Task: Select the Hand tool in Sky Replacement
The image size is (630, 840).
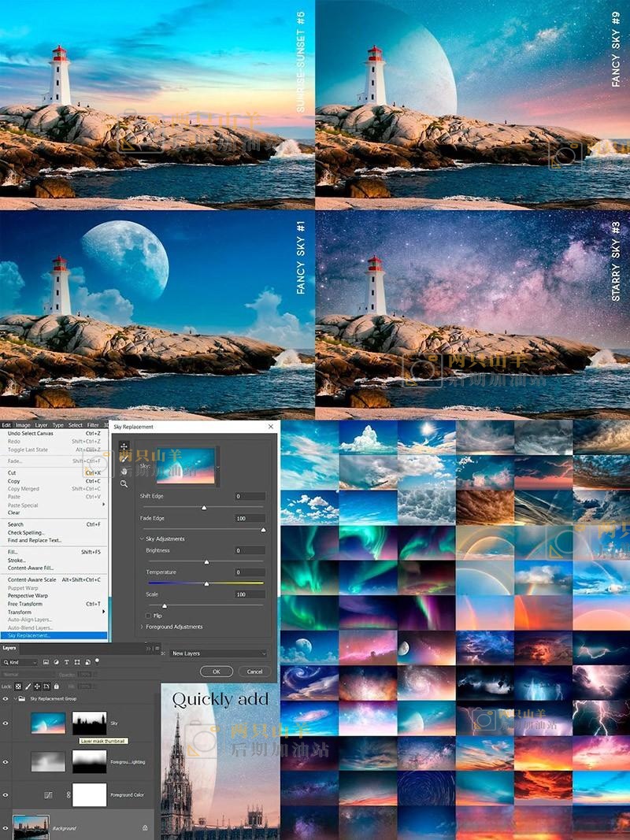Action: [124, 472]
